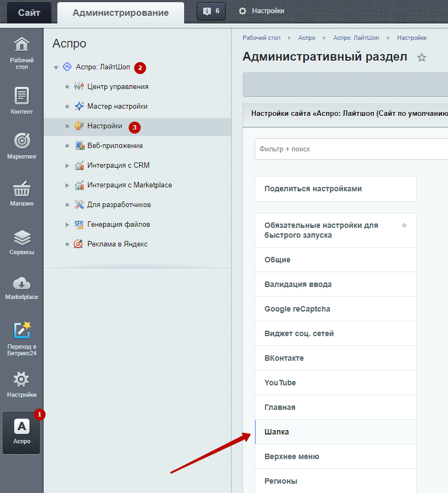Open the Магазин basket section
This screenshot has width=448, height=493.
point(22,193)
